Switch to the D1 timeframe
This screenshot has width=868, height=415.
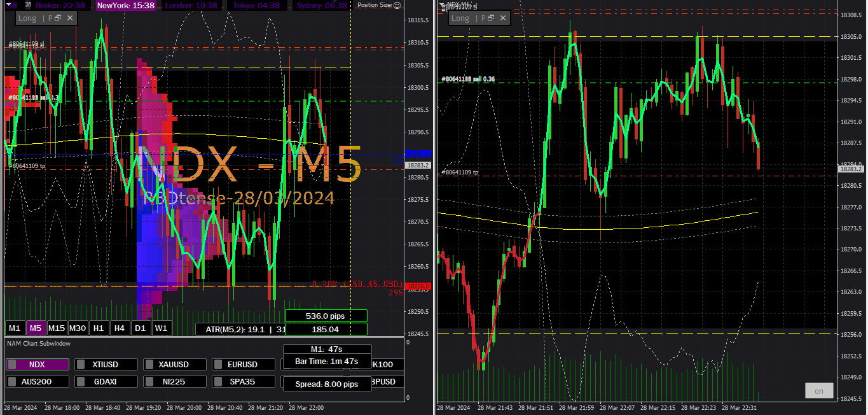point(141,328)
